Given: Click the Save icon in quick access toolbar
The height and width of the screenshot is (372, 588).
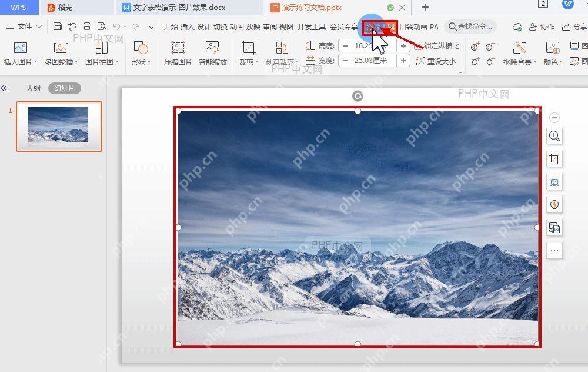Looking at the screenshot, I should coord(58,26).
